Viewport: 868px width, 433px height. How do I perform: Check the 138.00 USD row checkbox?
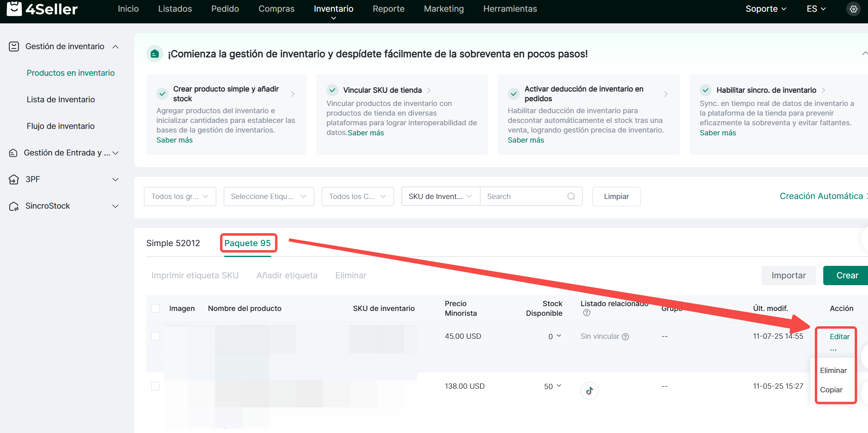(155, 386)
